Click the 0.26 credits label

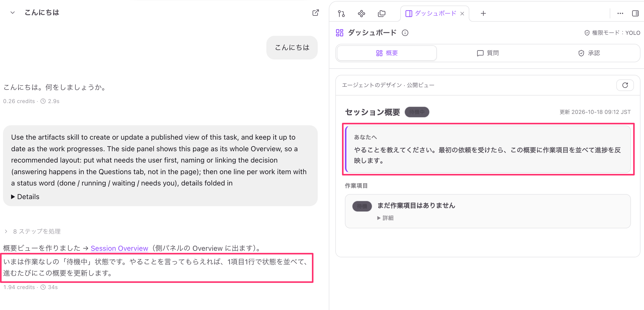19,101
